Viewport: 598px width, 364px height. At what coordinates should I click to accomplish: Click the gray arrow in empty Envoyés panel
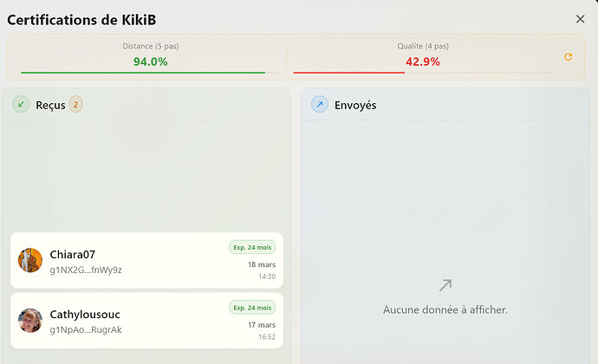(x=445, y=284)
